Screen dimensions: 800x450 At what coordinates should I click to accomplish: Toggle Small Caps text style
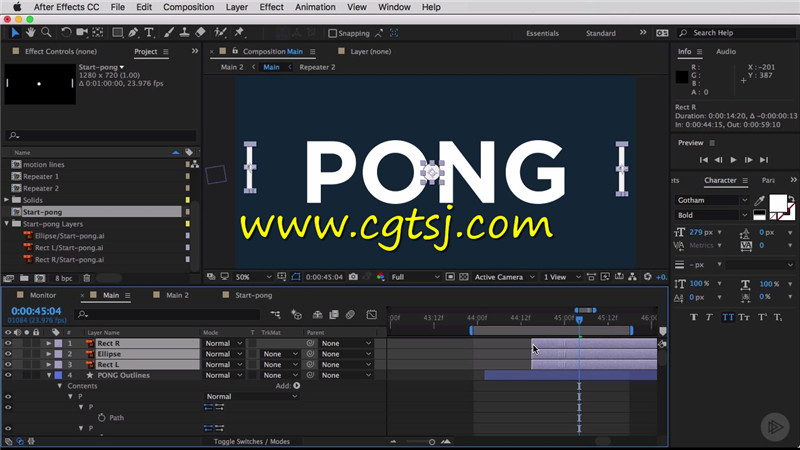tap(744, 317)
